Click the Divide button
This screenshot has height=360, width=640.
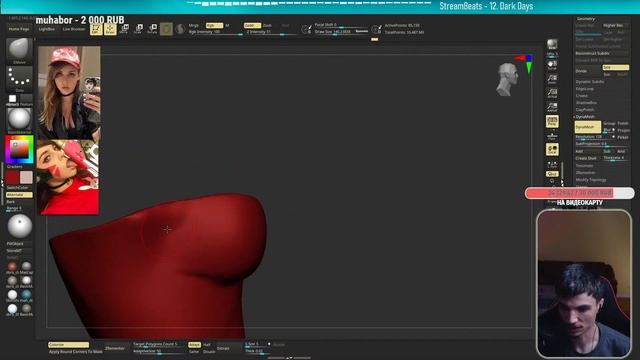pyautogui.click(x=588, y=71)
